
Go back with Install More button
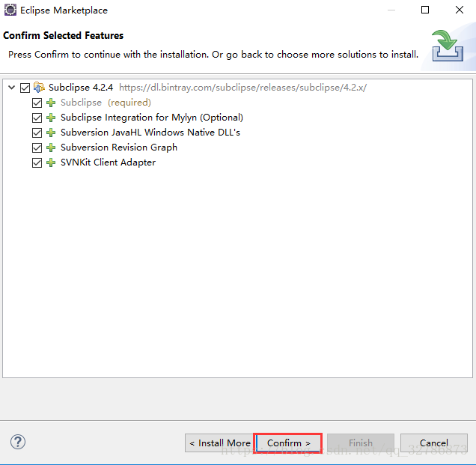point(220,443)
